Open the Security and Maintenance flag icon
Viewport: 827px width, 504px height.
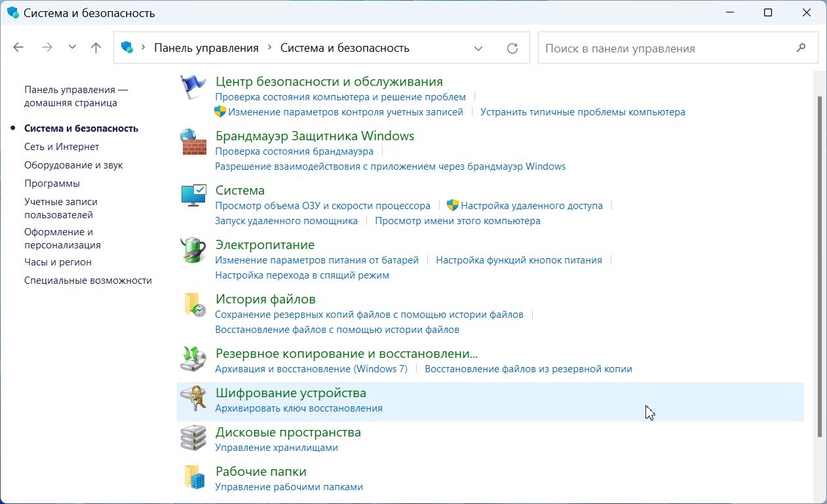coord(192,86)
